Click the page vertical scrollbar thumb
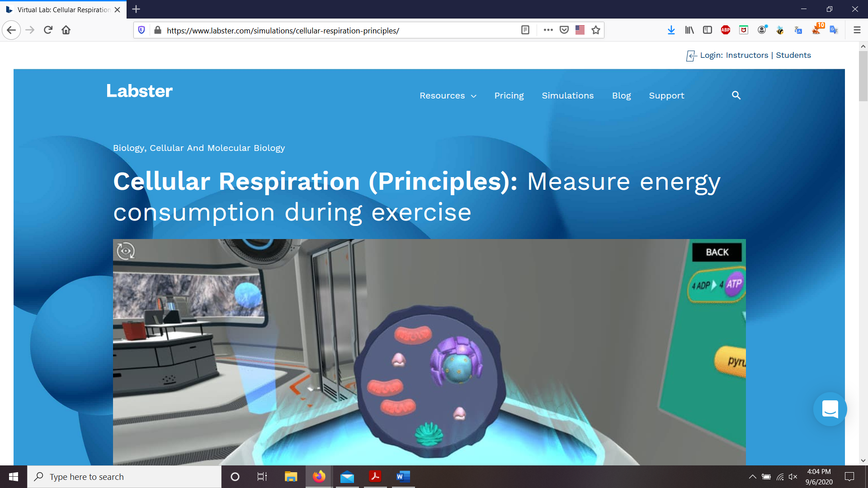This screenshot has width=868, height=488. coord(863,76)
